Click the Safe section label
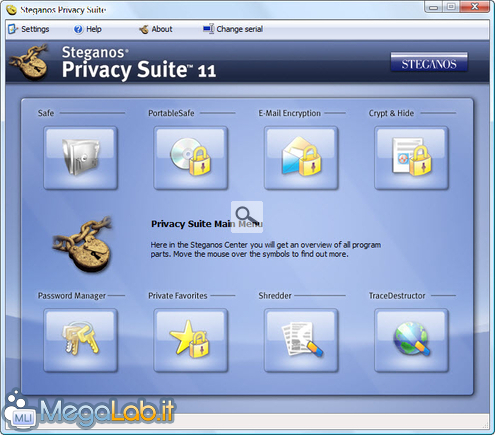Viewport: 495px width, 435px height. [46, 113]
